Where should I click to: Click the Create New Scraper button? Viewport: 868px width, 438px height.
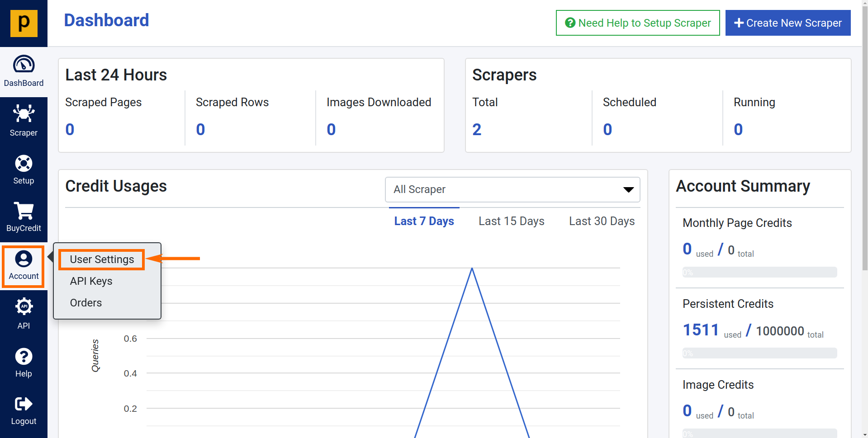coord(787,23)
